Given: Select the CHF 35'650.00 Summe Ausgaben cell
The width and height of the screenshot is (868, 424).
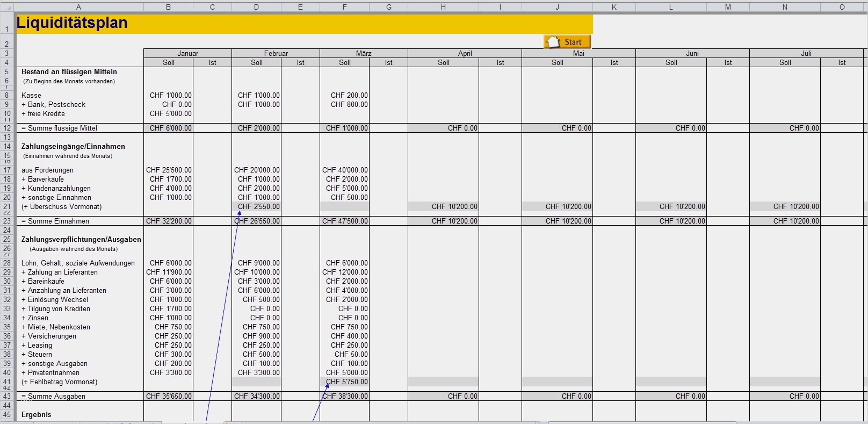Looking at the screenshot, I should (169, 396).
